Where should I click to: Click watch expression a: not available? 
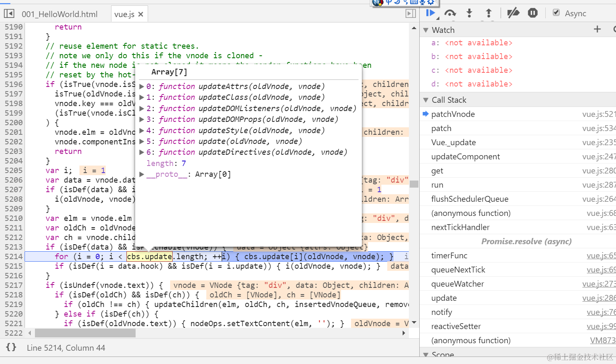(472, 43)
